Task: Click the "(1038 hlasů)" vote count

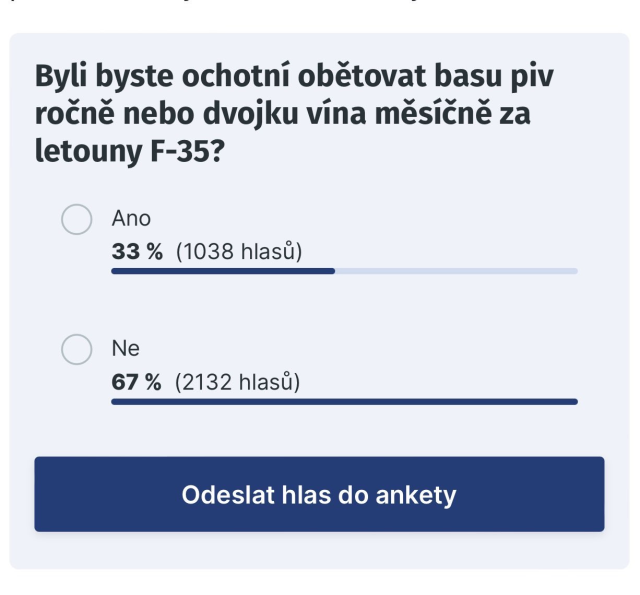Action: (239, 251)
